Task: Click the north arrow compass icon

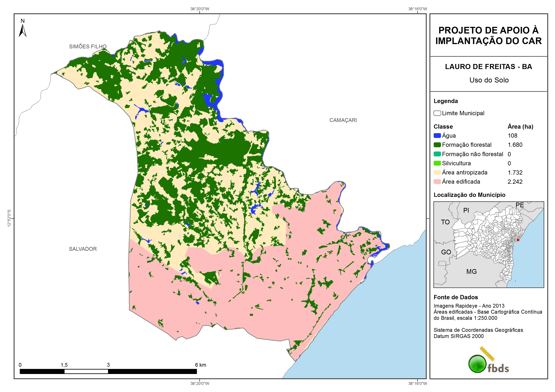Action: [x=22, y=31]
